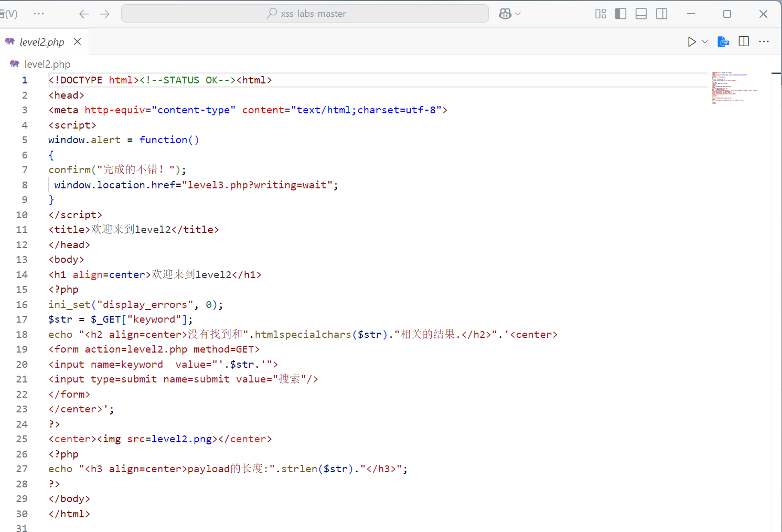
Task: Click 'htmlspecialchars' on line 18
Action: [x=303, y=335]
